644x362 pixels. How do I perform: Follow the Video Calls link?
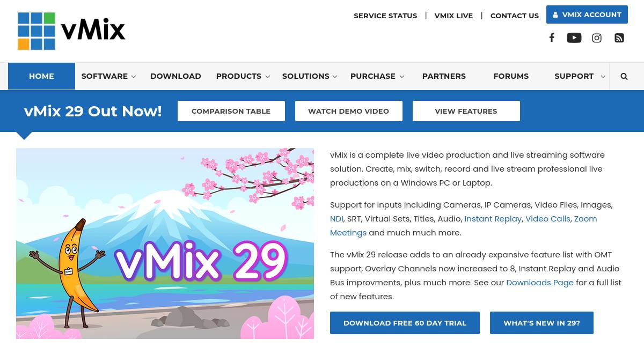pos(548,219)
